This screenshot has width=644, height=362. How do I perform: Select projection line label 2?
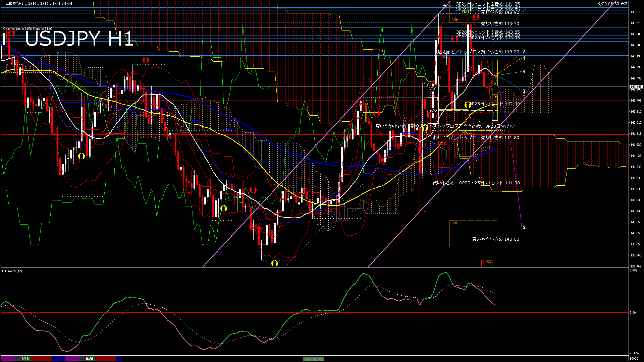click(524, 52)
